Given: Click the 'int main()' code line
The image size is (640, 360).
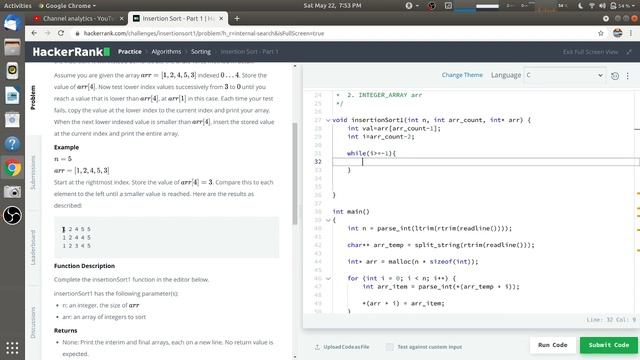Looking at the screenshot, I should tap(351, 211).
